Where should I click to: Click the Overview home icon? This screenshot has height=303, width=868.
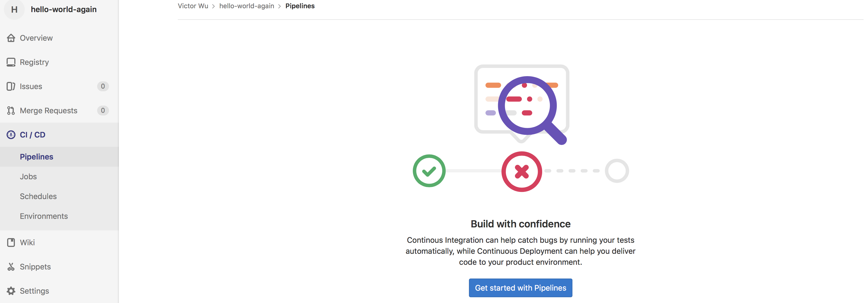click(11, 38)
